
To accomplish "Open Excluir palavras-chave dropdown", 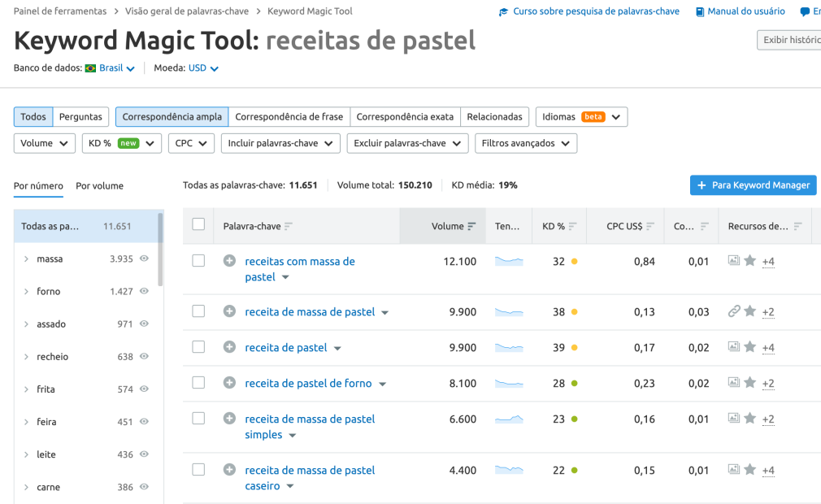I will pos(407,143).
